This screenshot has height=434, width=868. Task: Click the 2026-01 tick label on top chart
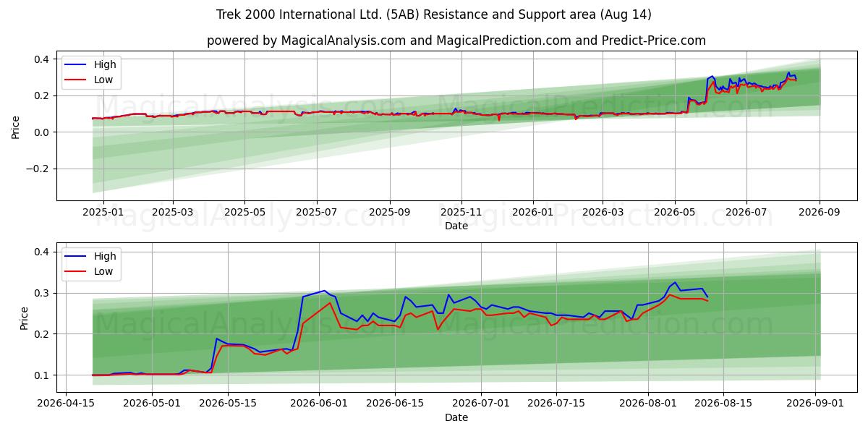533,212
